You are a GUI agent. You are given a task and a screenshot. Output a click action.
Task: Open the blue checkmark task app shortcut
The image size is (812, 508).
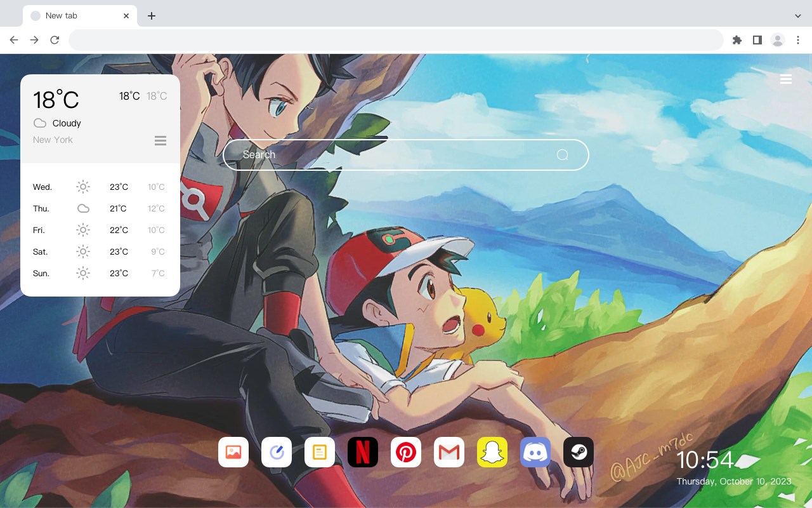[277, 452]
